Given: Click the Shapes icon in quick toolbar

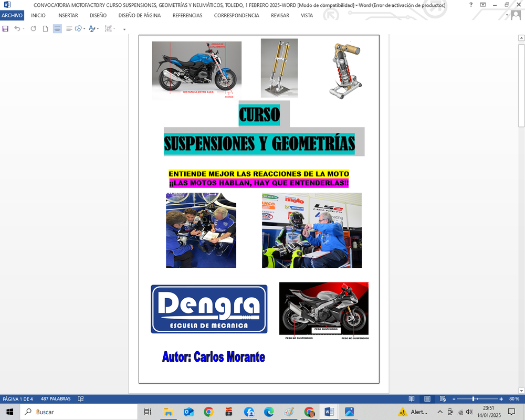Looking at the screenshot, I should pyautogui.click(x=78, y=29).
